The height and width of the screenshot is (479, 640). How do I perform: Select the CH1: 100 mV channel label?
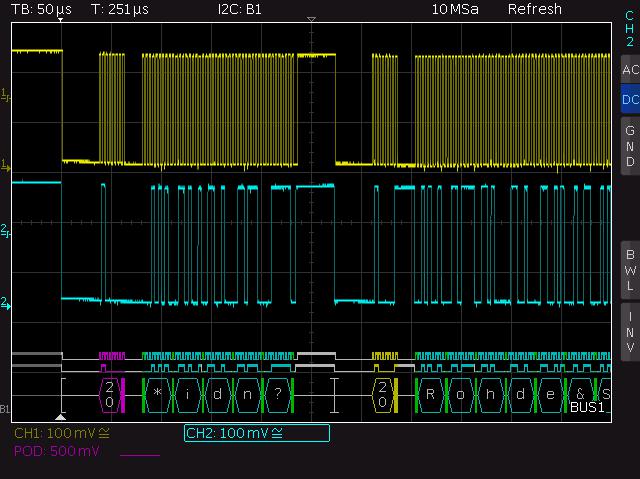pyautogui.click(x=62, y=434)
